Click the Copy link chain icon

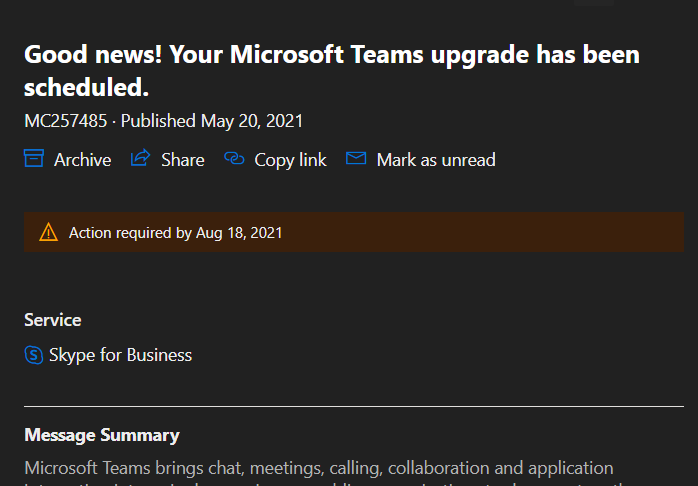235,158
